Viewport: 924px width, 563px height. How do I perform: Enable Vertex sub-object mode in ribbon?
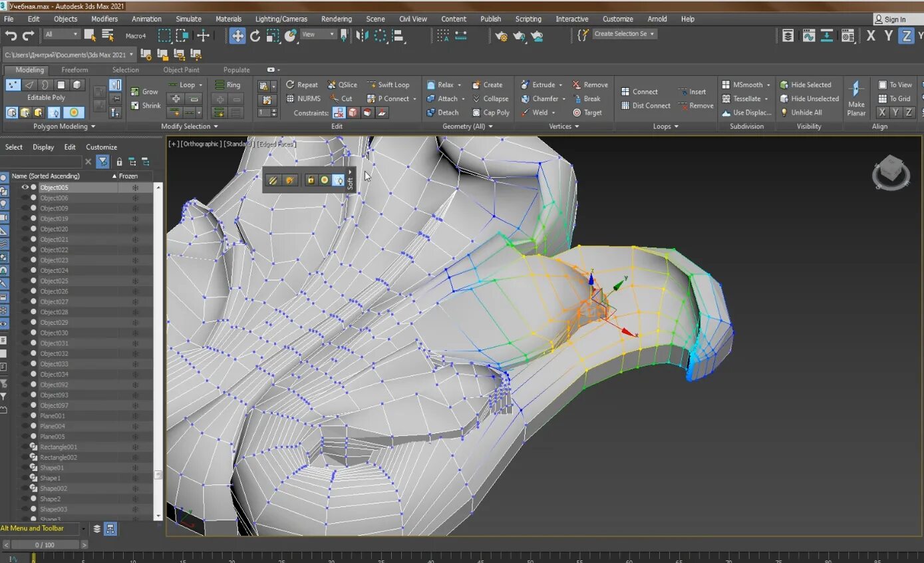13,85
